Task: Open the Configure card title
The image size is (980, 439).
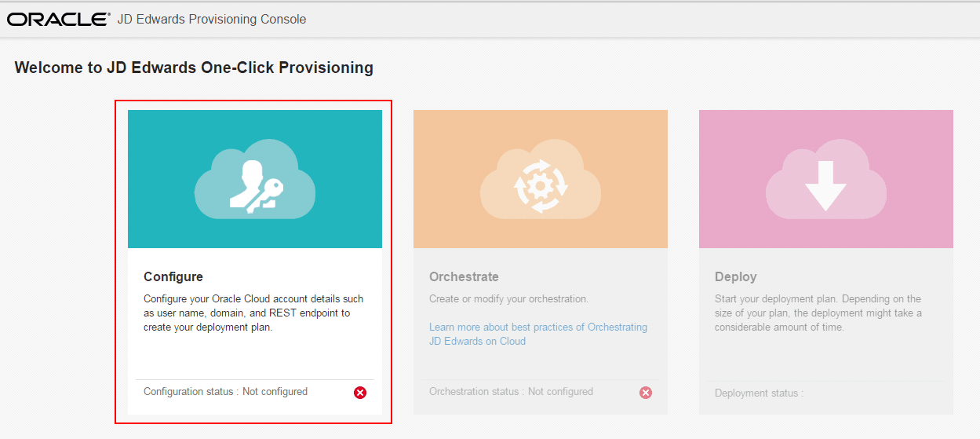Action: [x=173, y=277]
